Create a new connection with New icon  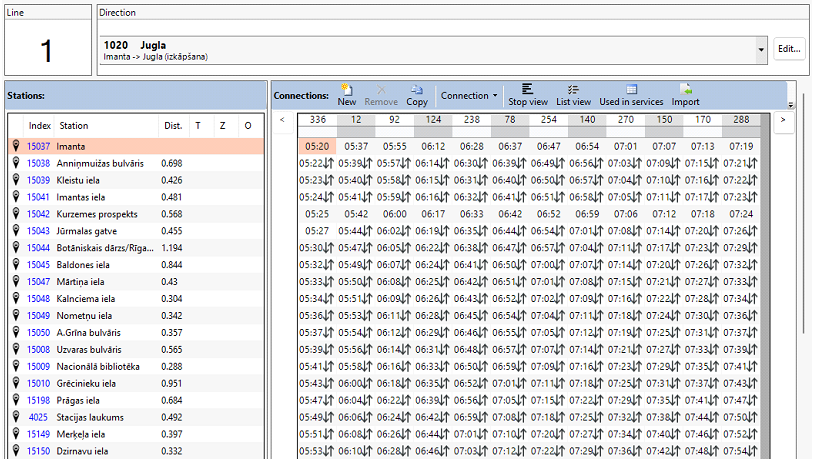pyautogui.click(x=347, y=95)
